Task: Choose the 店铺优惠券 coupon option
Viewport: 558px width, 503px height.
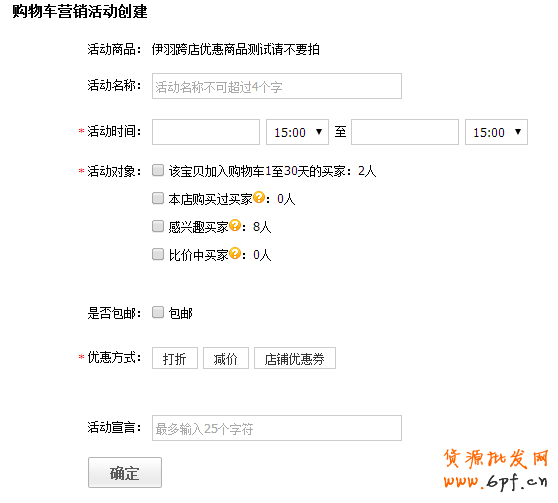Action: point(295,358)
